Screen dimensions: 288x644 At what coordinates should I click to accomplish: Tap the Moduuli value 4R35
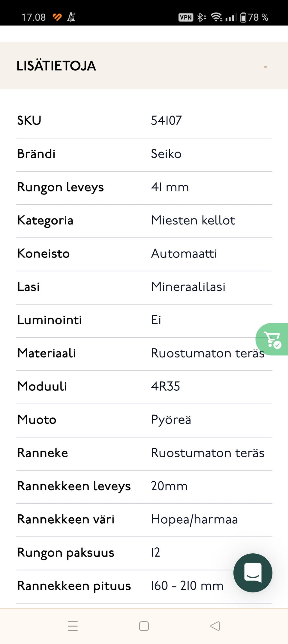pyautogui.click(x=165, y=387)
